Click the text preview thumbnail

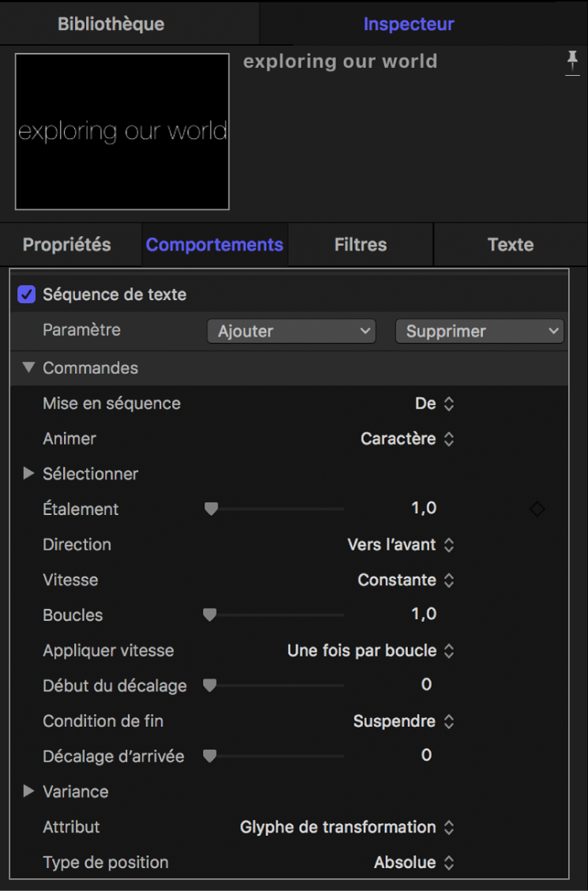[x=122, y=132]
